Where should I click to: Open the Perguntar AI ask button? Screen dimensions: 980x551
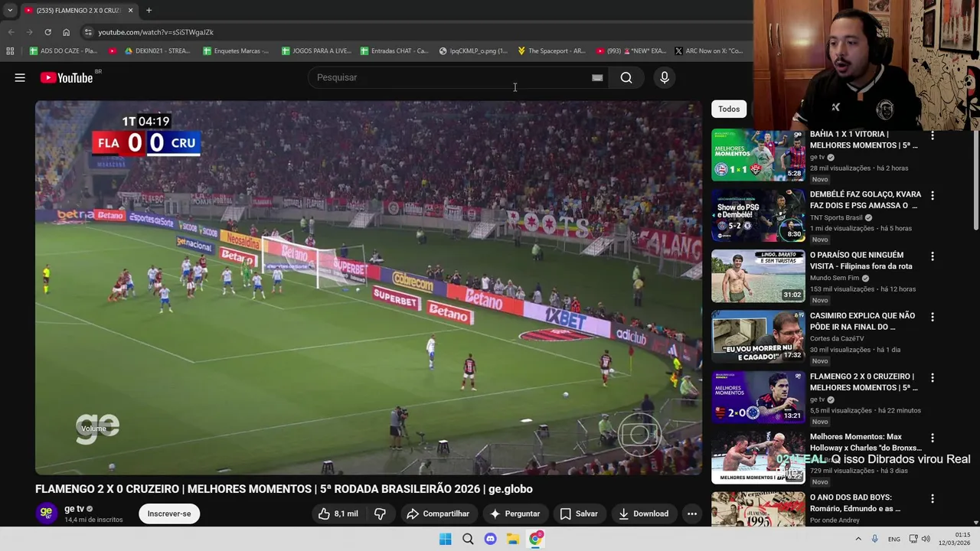515,514
